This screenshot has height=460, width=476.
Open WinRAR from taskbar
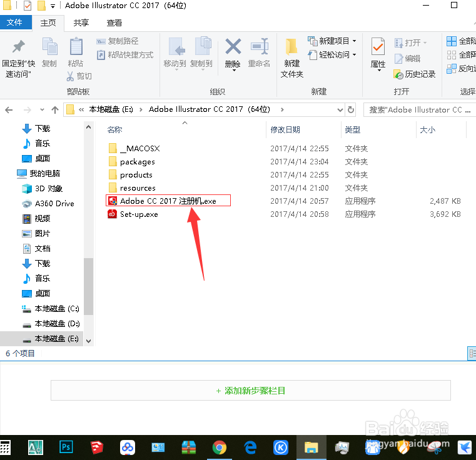[188, 447]
